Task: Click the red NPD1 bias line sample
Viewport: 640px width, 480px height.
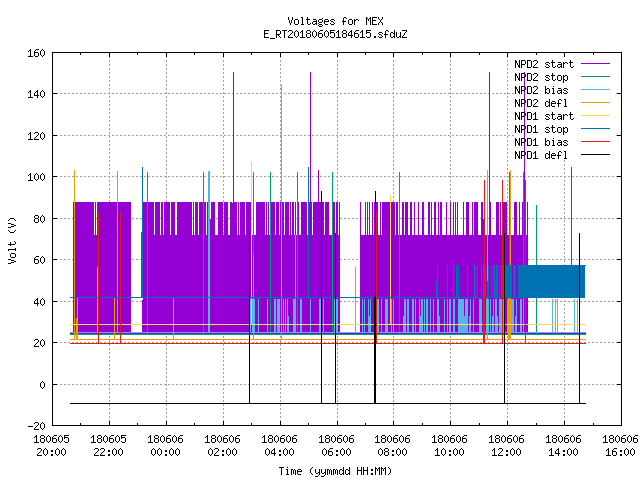Action: (x=595, y=142)
